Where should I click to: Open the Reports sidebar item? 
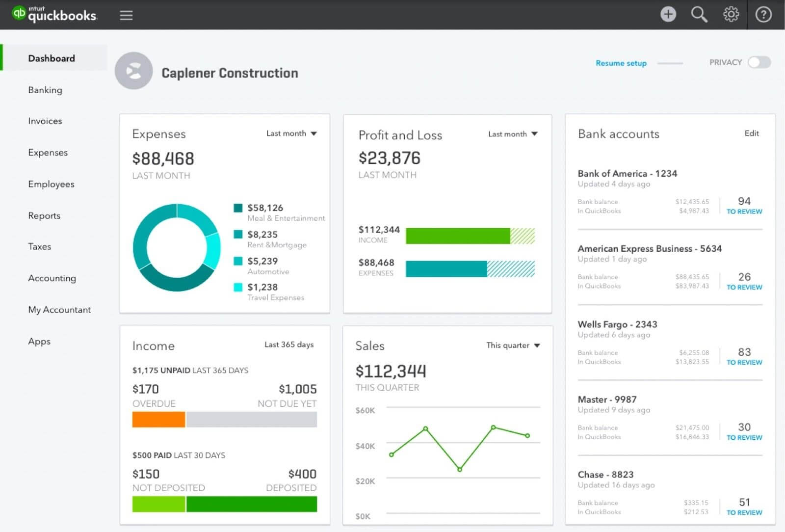[44, 215]
